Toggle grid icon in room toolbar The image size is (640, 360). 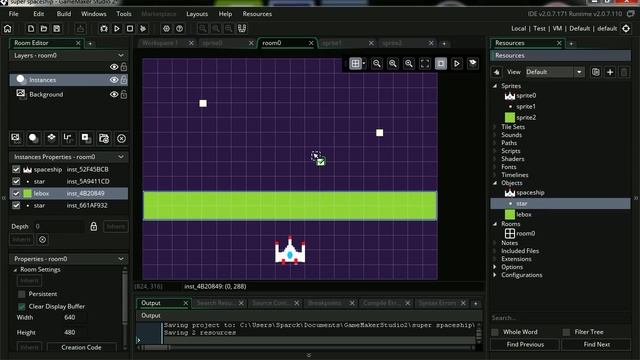coord(356,63)
